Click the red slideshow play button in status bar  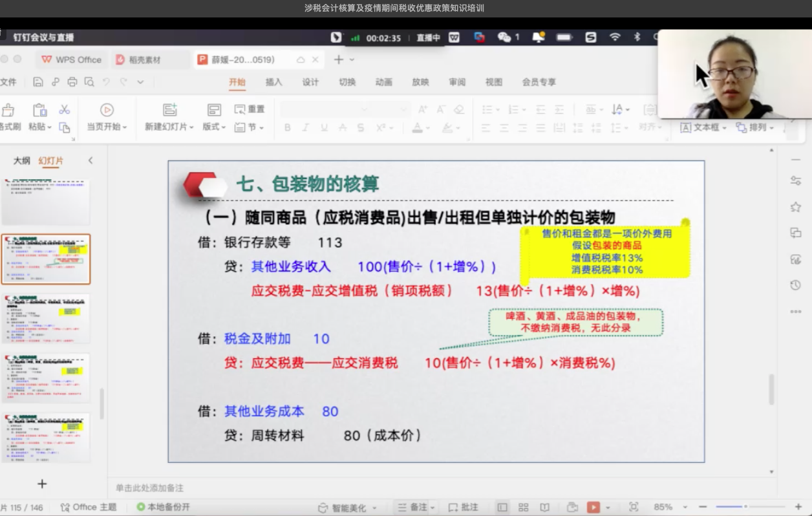click(x=593, y=508)
